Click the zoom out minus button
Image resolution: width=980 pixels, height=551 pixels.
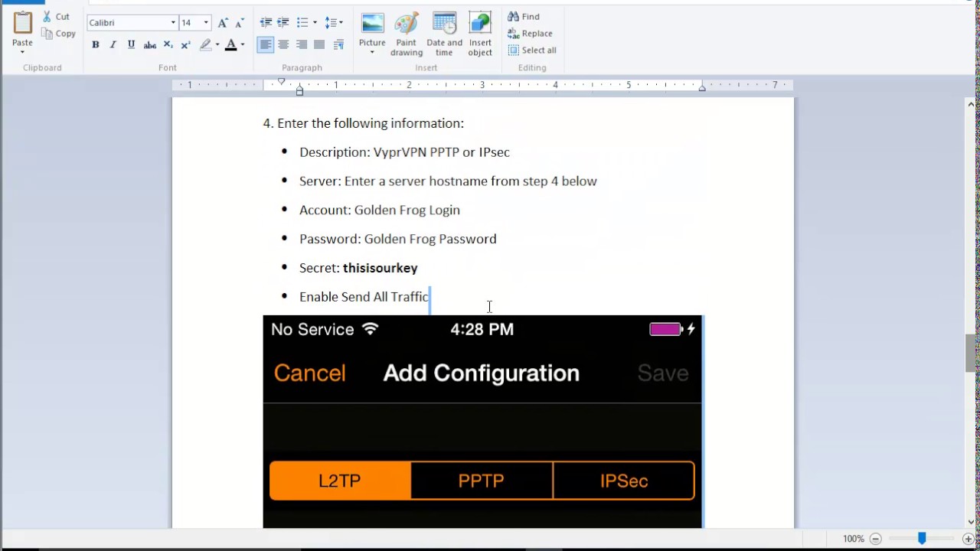[x=876, y=539]
